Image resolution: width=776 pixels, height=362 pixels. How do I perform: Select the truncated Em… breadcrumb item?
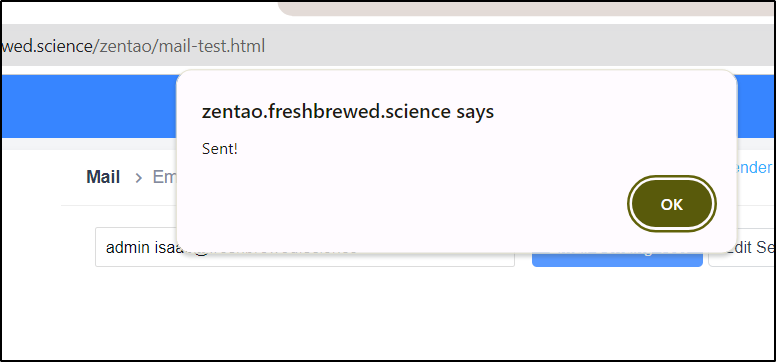[164, 177]
